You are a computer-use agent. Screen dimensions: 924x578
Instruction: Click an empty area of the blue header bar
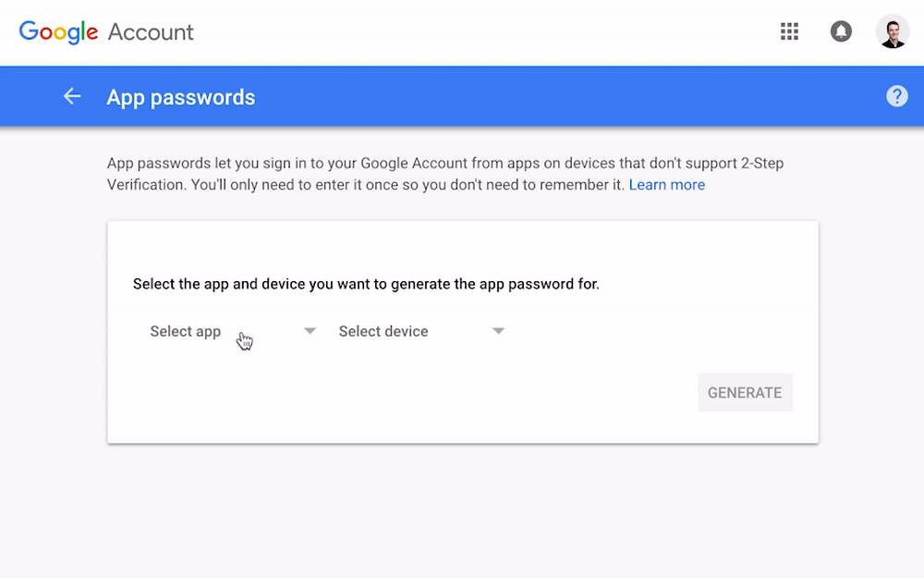click(x=554, y=96)
